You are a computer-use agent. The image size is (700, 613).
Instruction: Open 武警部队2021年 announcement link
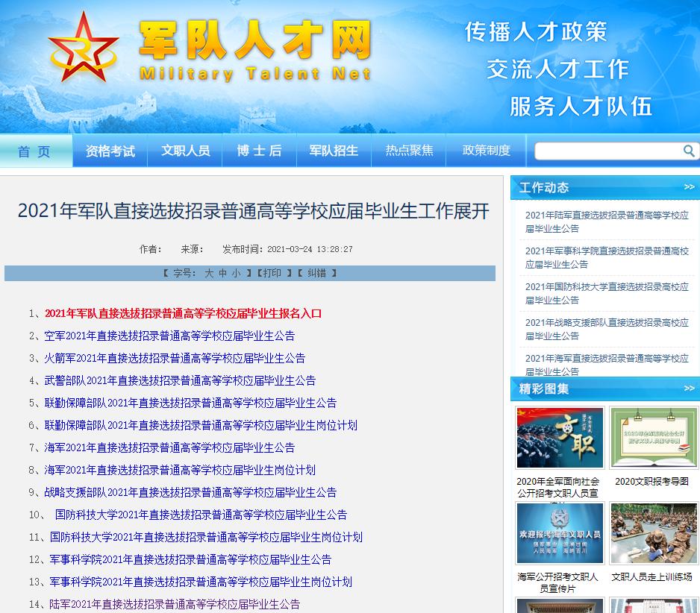click(180, 380)
